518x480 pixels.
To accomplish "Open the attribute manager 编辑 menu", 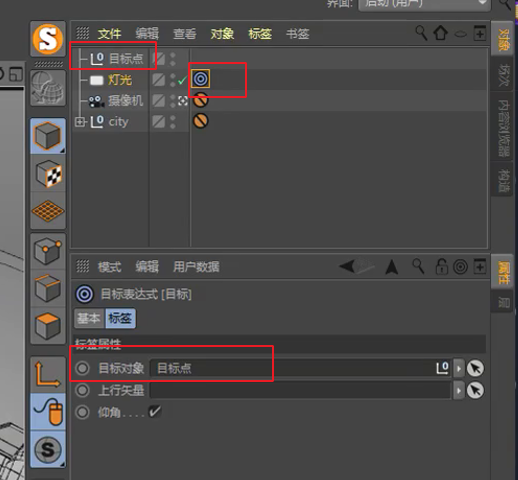I will click(147, 267).
